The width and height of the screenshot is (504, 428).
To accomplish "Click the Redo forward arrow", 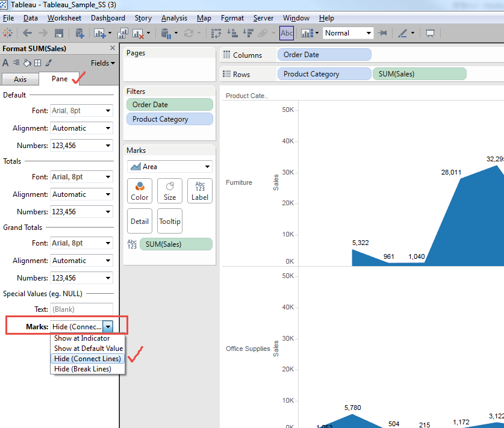I will (x=43, y=33).
